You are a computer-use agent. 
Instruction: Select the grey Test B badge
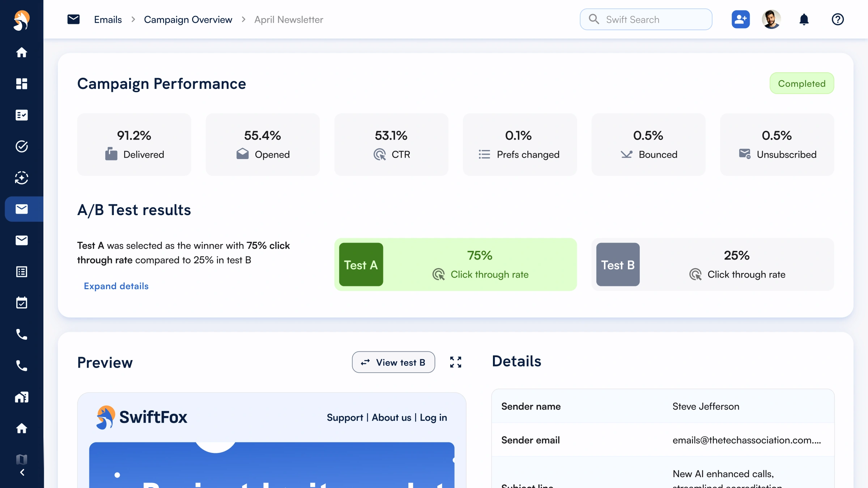click(x=618, y=265)
